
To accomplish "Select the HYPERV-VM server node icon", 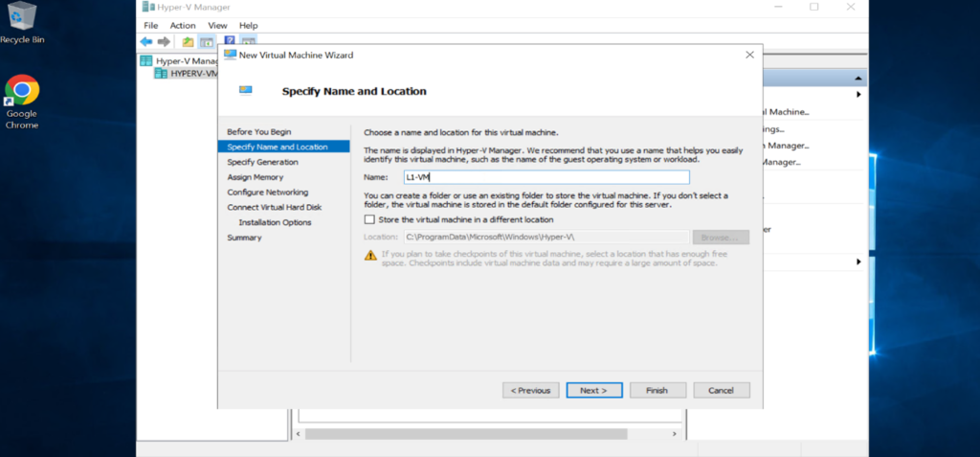I will click(x=161, y=73).
